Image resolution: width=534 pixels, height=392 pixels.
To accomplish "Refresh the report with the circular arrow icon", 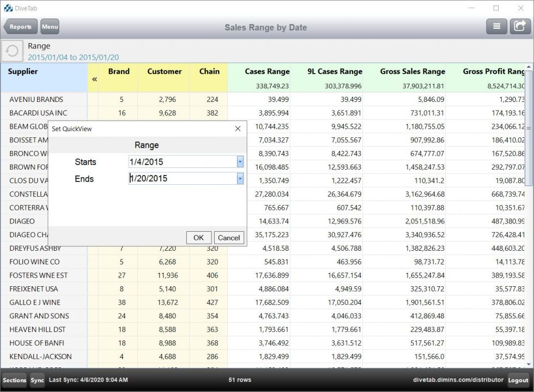I will point(11,51).
